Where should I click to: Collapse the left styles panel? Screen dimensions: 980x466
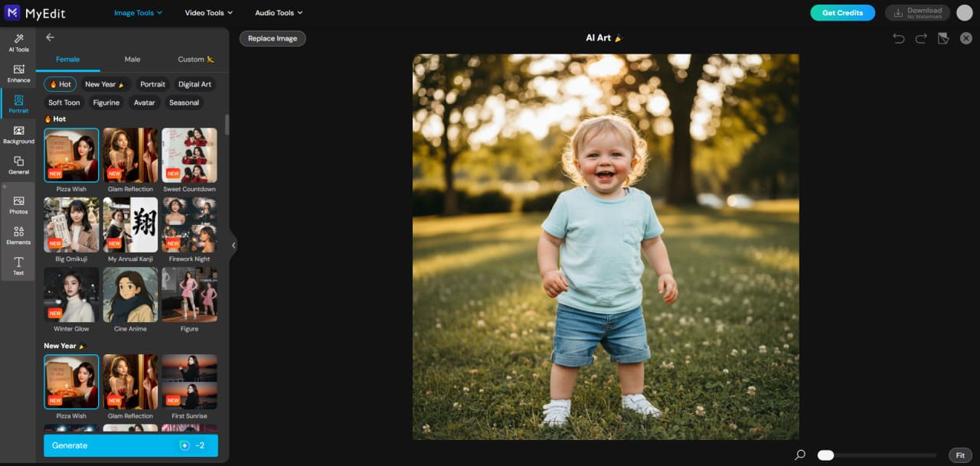click(x=234, y=246)
